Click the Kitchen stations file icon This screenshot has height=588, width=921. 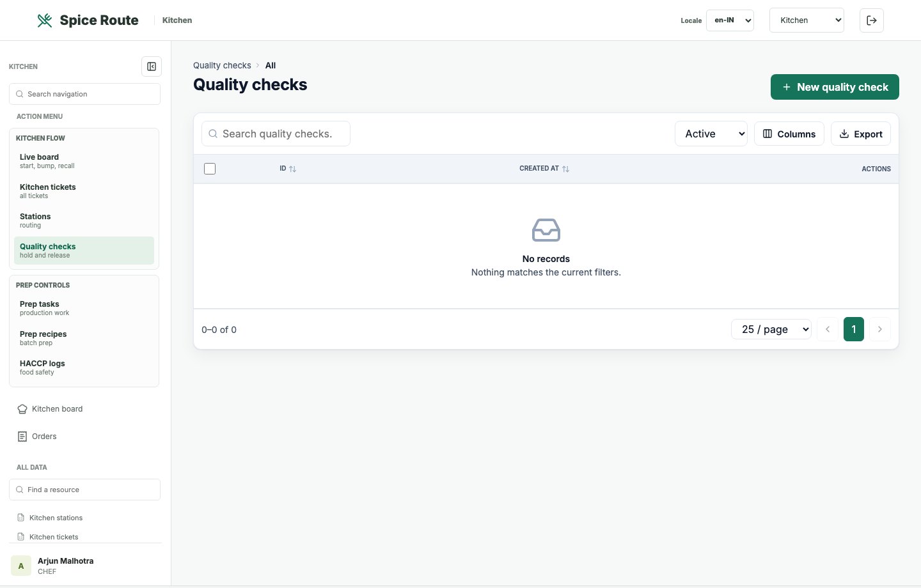coord(21,518)
